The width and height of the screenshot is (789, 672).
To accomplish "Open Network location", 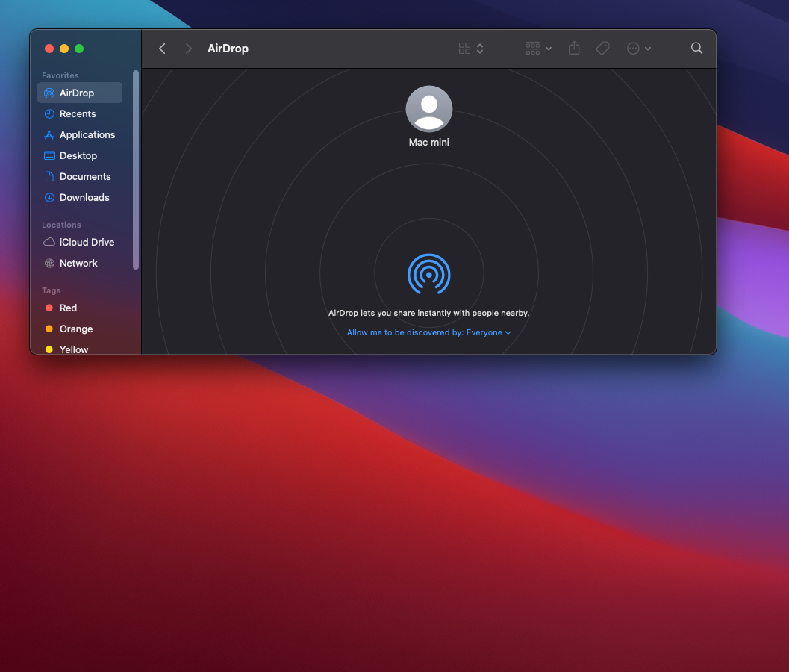I will pyautogui.click(x=80, y=264).
